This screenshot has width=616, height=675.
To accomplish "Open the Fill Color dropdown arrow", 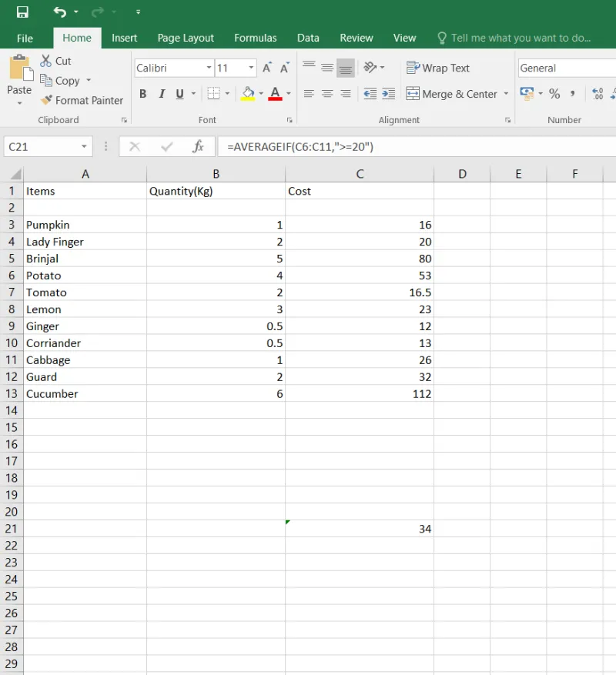I will (x=261, y=93).
